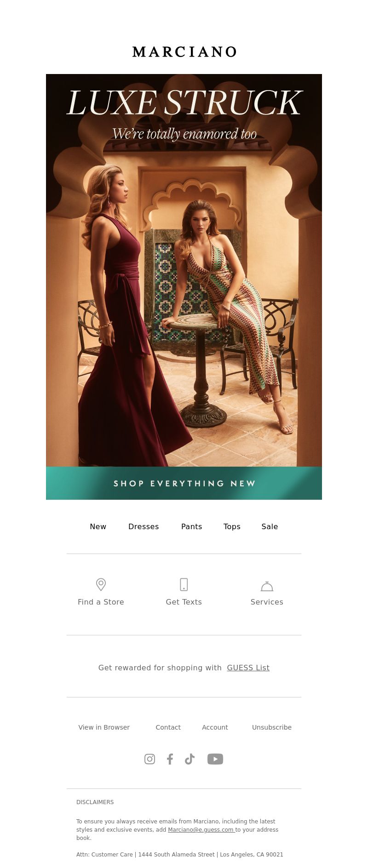Click the Get Texts phone icon
This screenshot has height=868, width=368.
(x=184, y=584)
